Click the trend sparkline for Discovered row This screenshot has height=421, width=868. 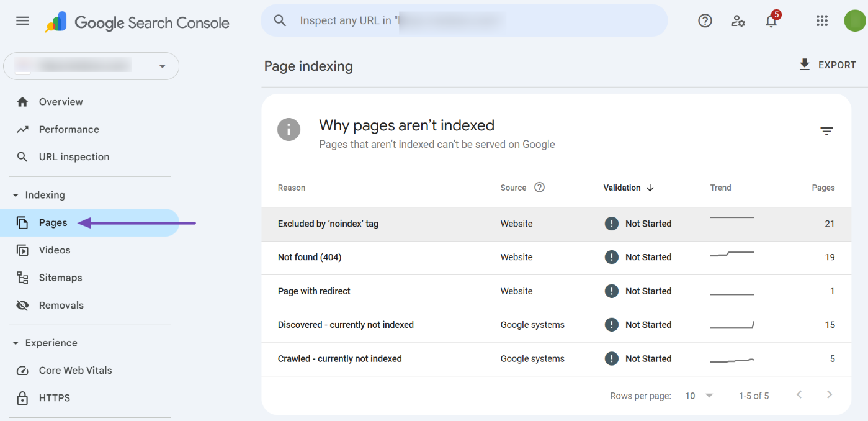pyautogui.click(x=732, y=325)
